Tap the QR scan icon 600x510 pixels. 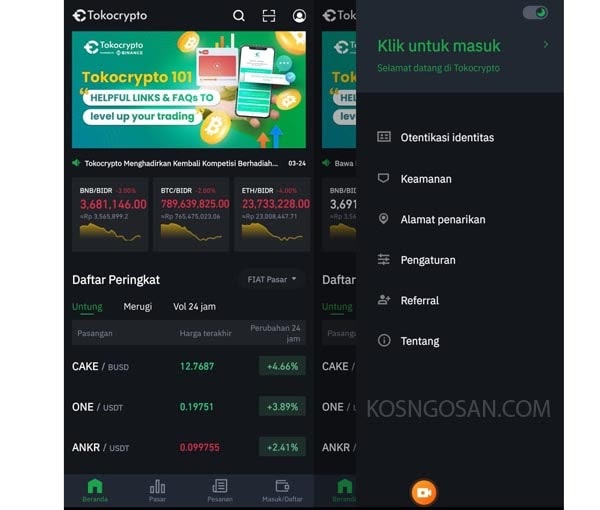click(x=269, y=16)
